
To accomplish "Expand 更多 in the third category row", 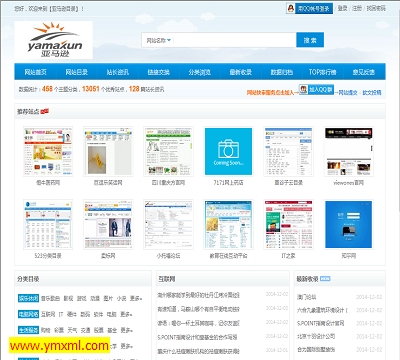I will click(126, 330).
